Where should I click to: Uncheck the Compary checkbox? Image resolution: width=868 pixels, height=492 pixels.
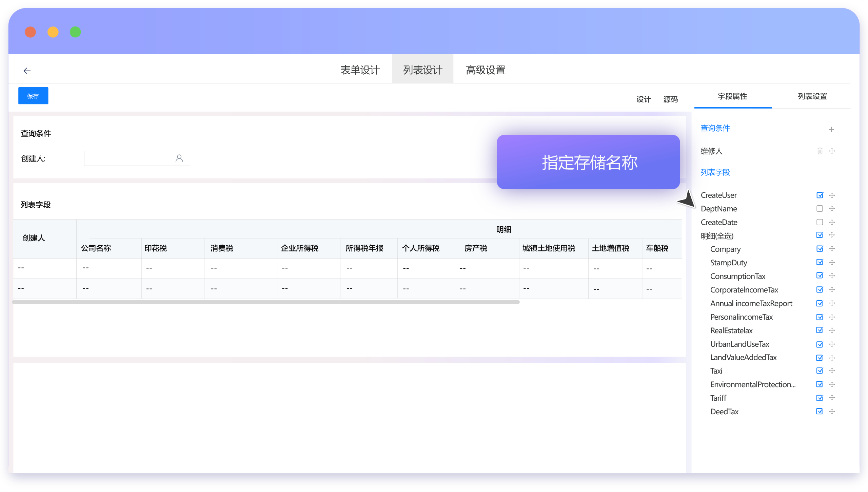[820, 248]
